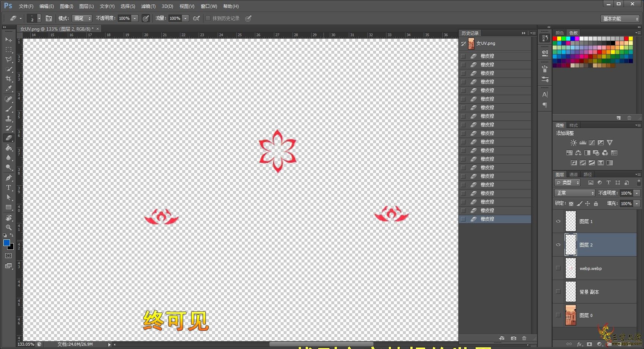
Task: Select the History Brush tool
Action: 9,128
